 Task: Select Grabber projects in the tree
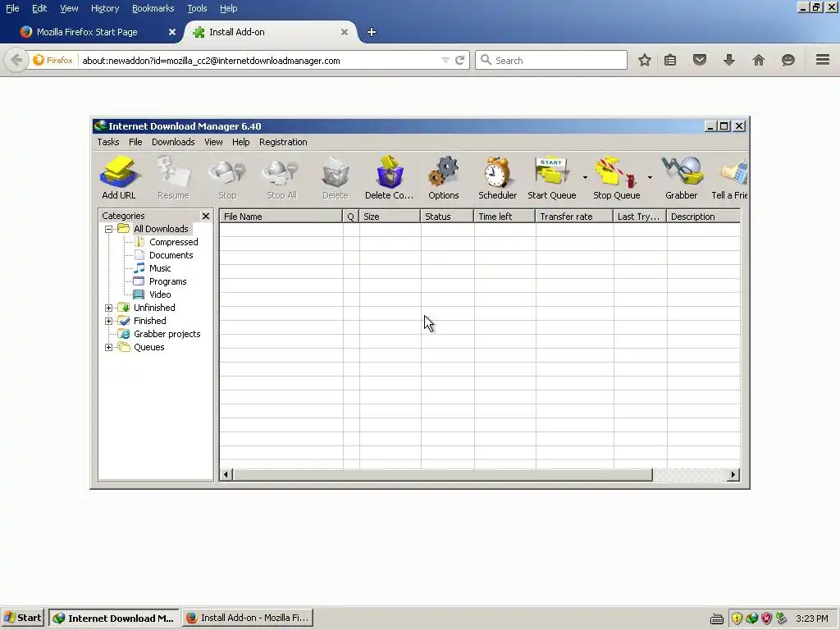[x=167, y=335]
